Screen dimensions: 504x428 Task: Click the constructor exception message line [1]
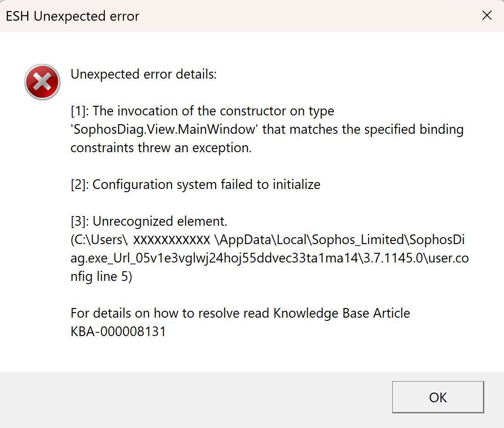click(201, 111)
